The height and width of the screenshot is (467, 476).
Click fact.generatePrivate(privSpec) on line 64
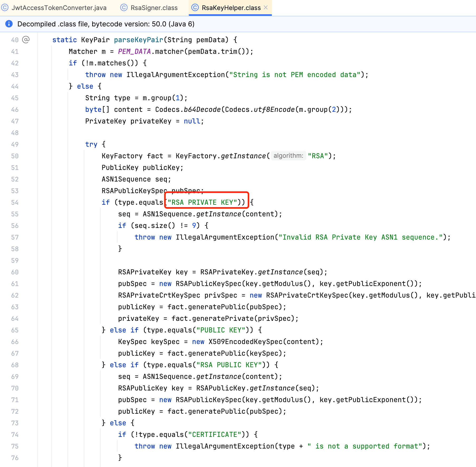(x=233, y=318)
